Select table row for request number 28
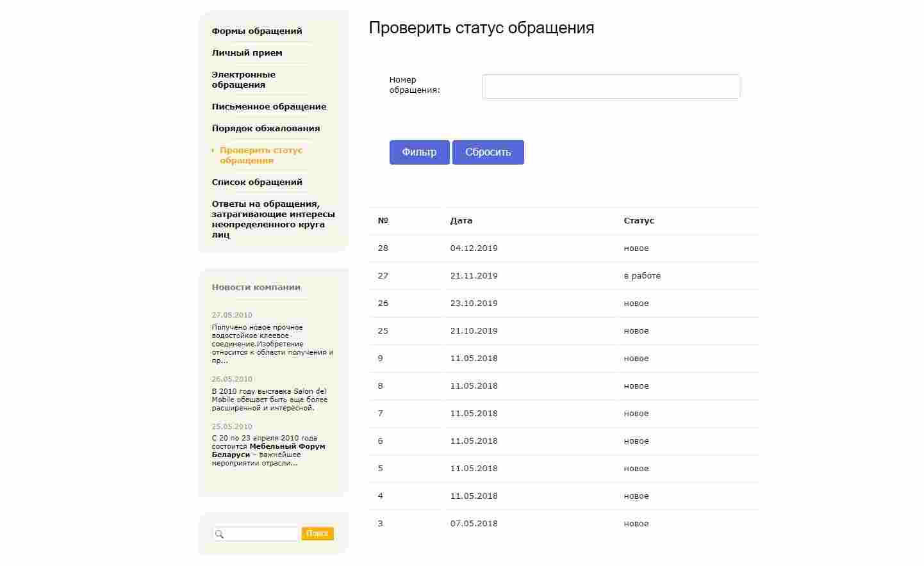Image resolution: width=924 pixels, height=566 pixels. (x=564, y=248)
